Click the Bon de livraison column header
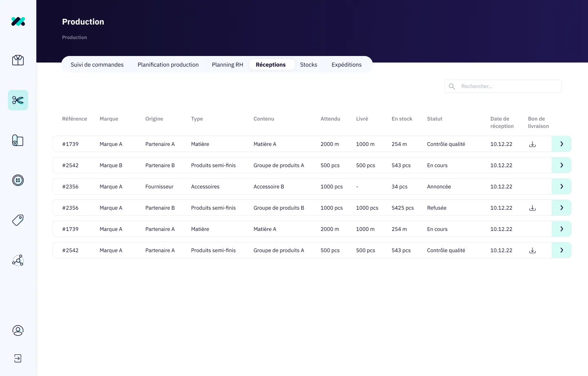This screenshot has height=376, width=588. click(538, 123)
